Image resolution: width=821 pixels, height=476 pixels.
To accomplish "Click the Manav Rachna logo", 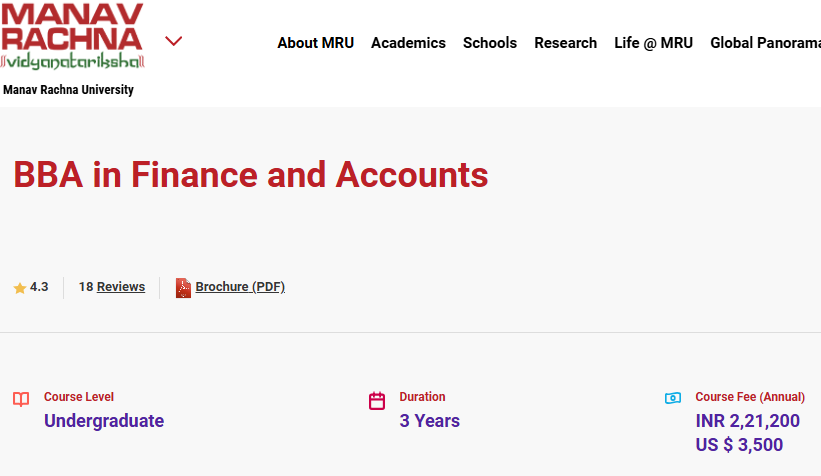I will [72, 37].
